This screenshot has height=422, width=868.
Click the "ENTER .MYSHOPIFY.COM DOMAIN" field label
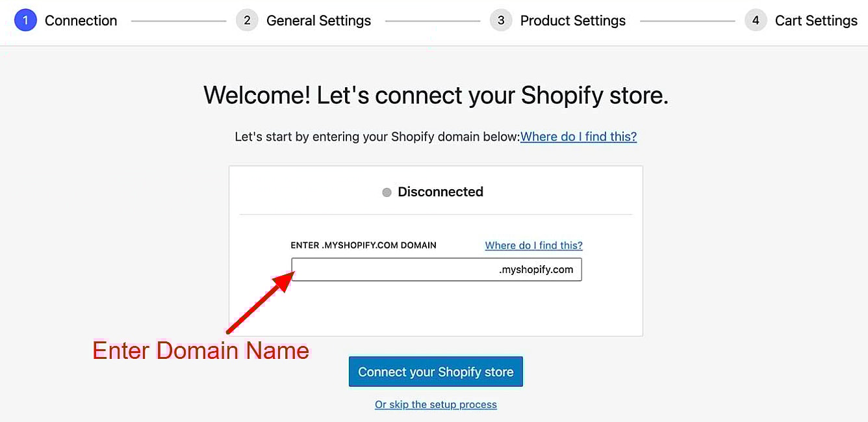pos(363,245)
